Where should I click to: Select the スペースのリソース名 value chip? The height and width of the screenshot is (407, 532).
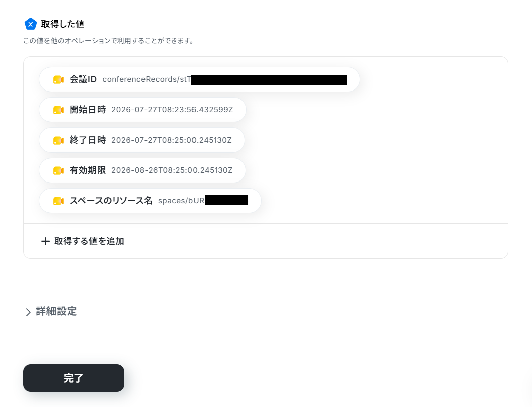(150, 201)
